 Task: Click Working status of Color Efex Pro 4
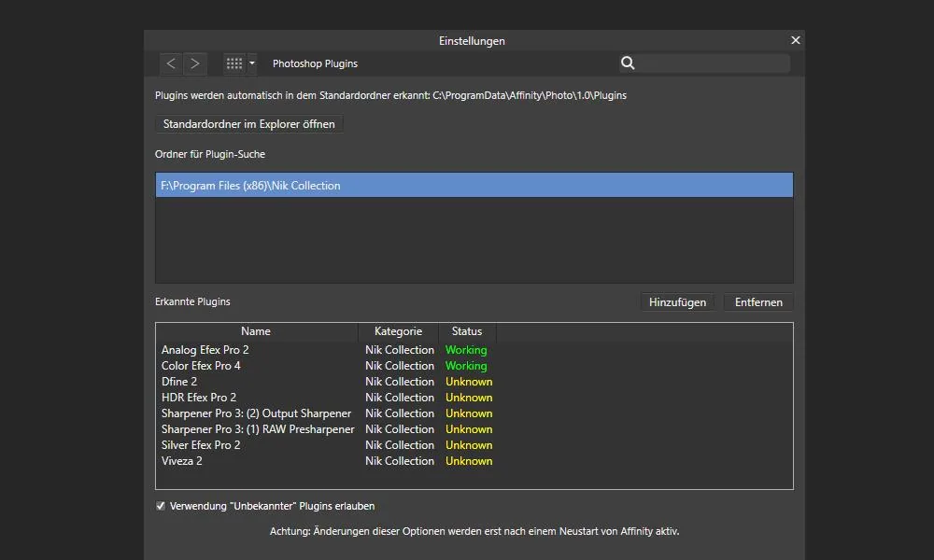pyautogui.click(x=466, y=366)
